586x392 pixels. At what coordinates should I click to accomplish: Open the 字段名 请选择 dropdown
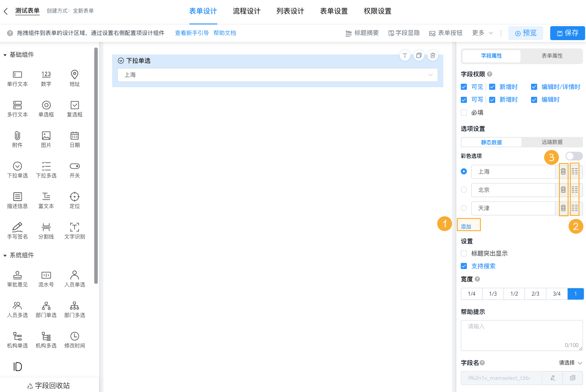(x=568, y=362)
